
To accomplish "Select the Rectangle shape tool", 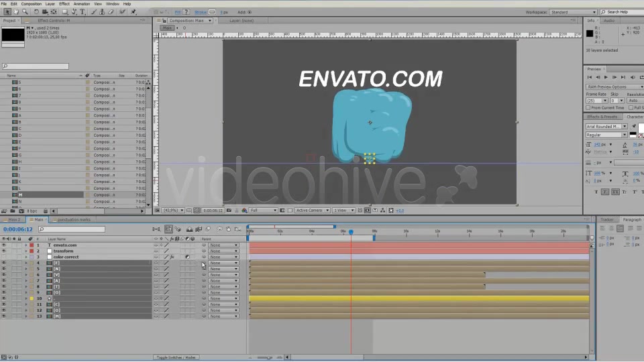I will point(65,12).
